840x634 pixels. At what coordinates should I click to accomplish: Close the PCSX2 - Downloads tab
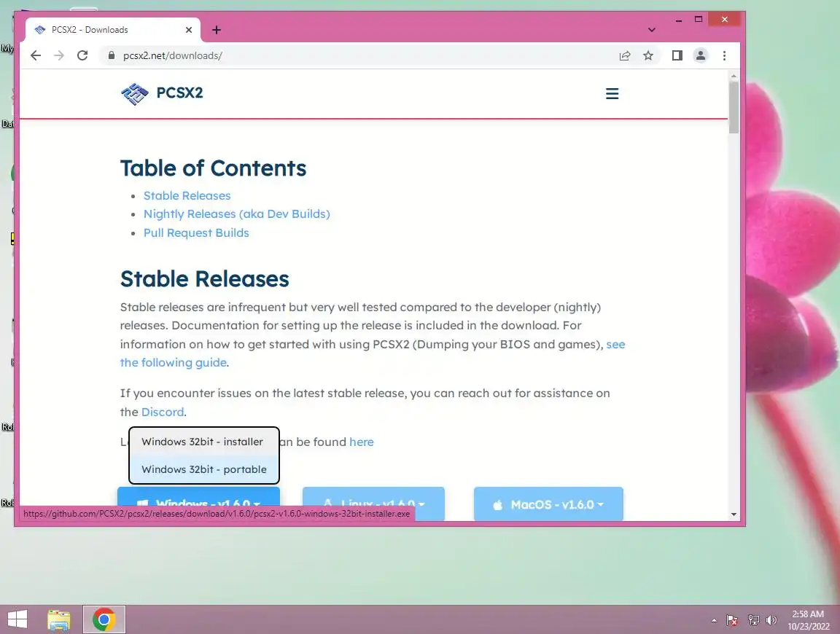coord(189,30)
